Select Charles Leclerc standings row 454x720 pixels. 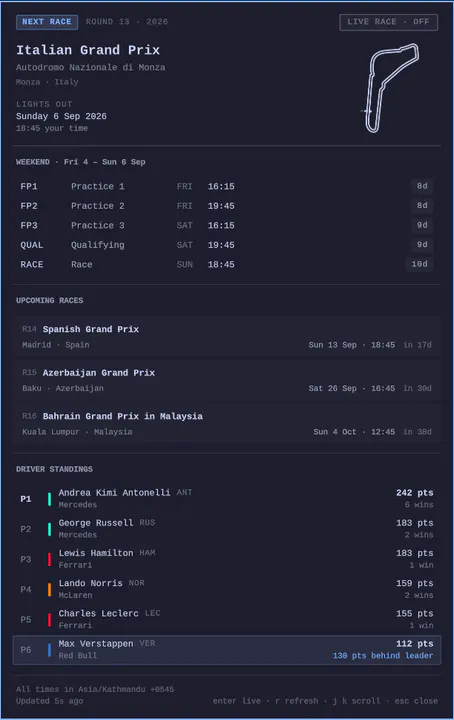click(x=227, y=619)
